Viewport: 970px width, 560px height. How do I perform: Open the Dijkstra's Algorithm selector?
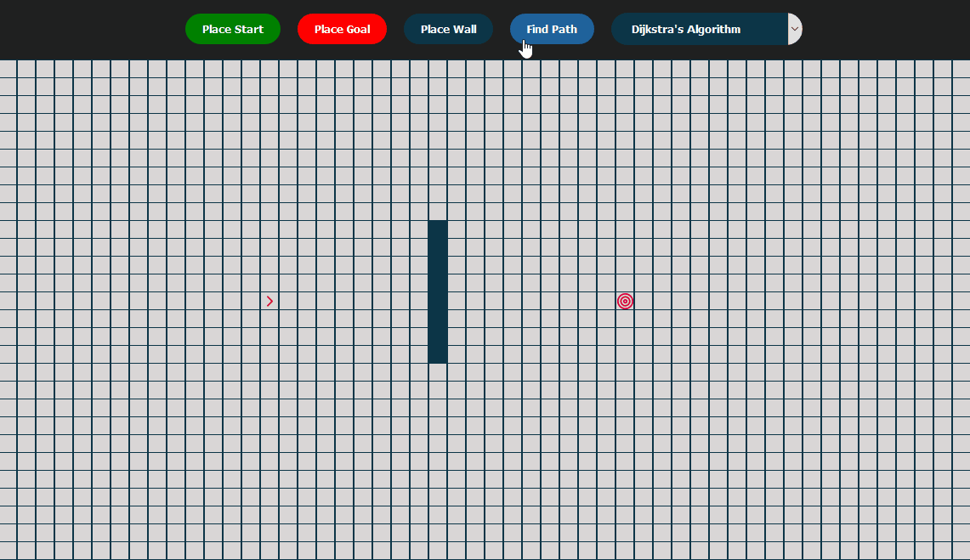[699, 29]
